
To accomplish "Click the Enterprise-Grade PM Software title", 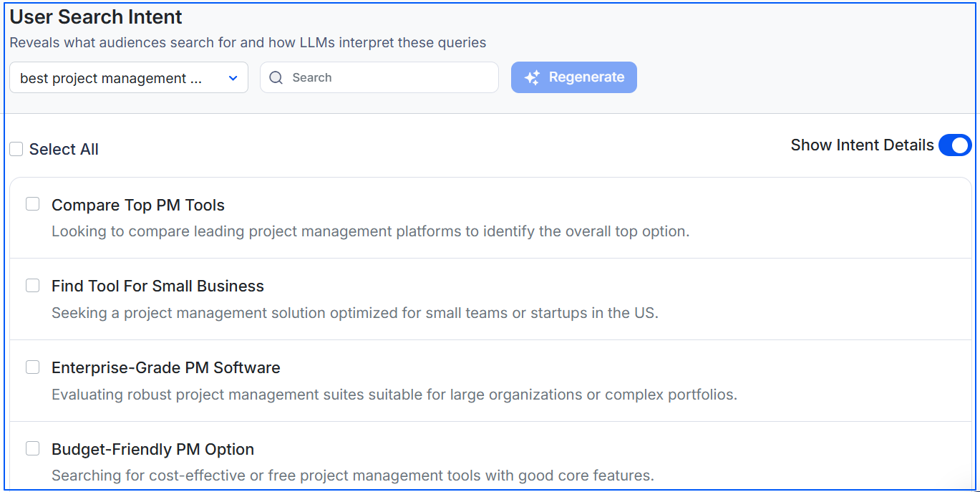I will [165, 367].
